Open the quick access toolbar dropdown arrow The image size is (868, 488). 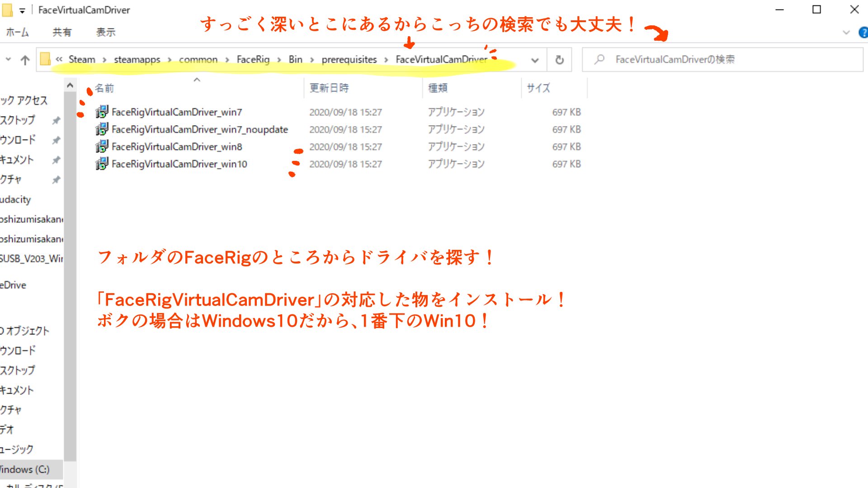(22, 10)
